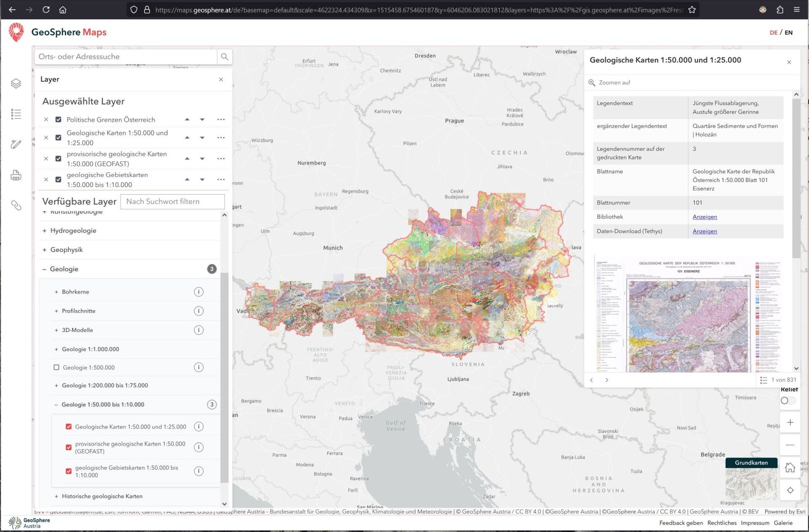
Task: Expand 'Historische geologische Karten'
Action: (55, 496)
